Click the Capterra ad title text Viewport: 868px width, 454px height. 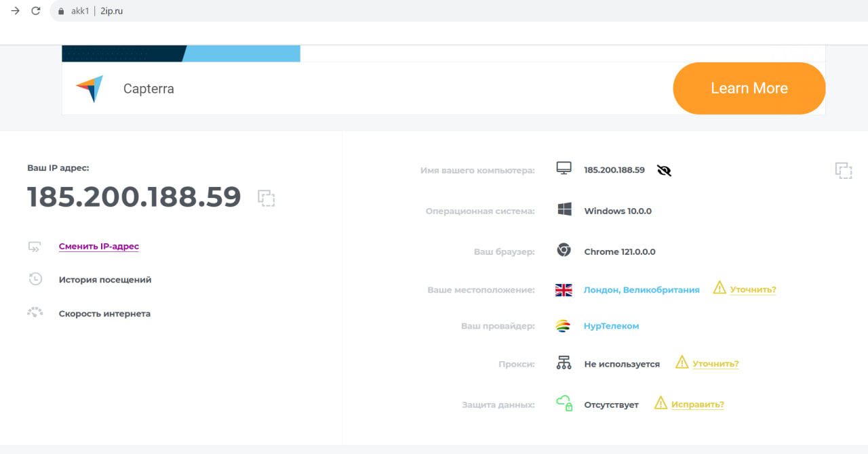point(149,89)
